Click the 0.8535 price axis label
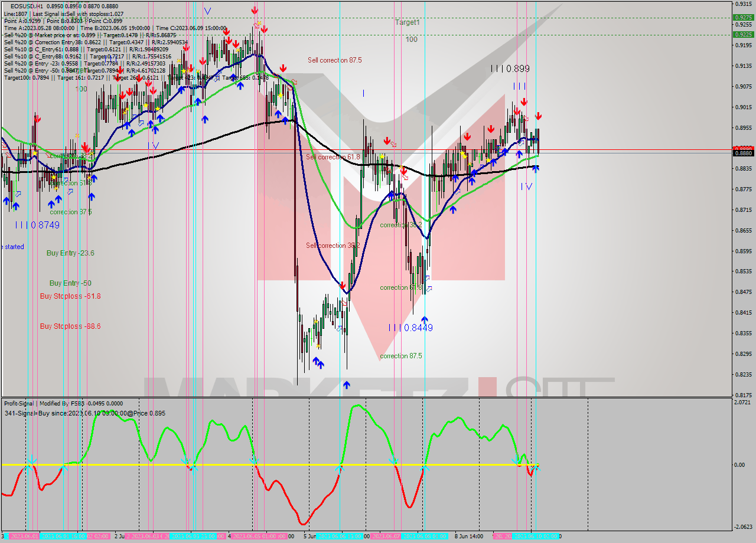 click(x=743, y=271)
